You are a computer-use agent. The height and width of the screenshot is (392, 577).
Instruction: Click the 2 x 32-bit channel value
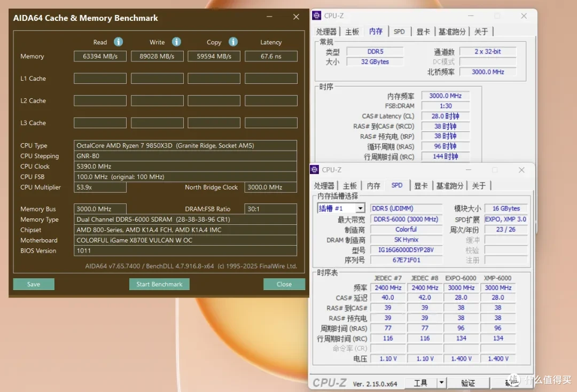coord(488,51)
